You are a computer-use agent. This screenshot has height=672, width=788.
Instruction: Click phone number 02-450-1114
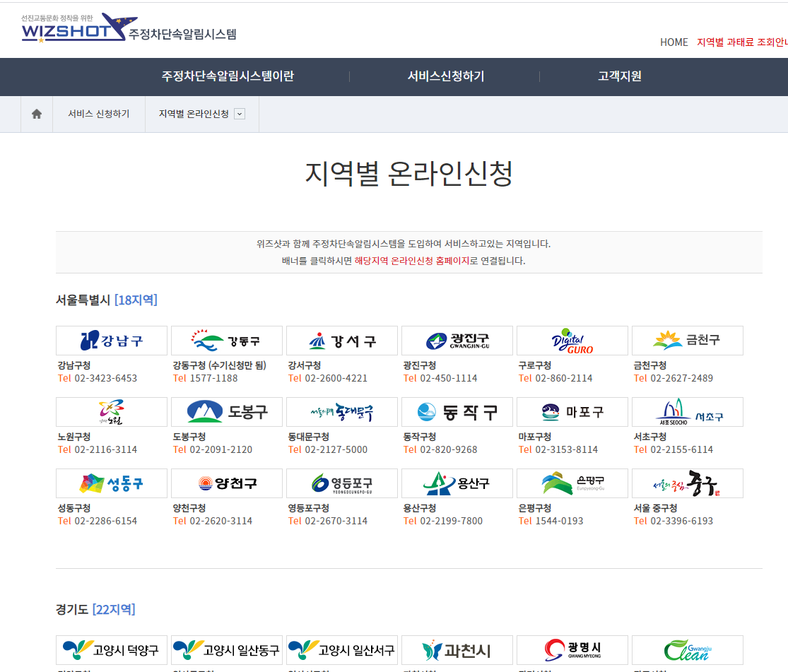coord(449,379)
